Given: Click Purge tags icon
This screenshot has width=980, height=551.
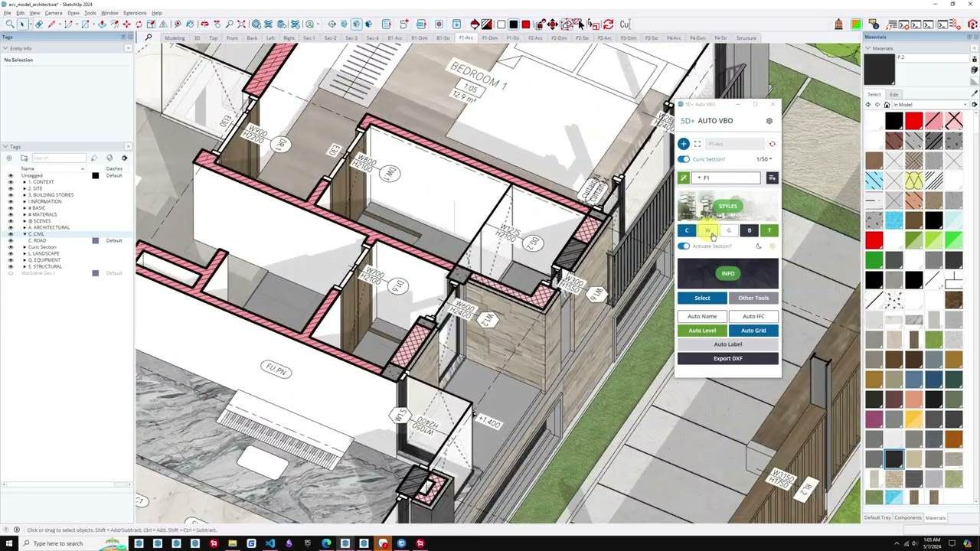Looking at the screenshot, I should 109,158.
